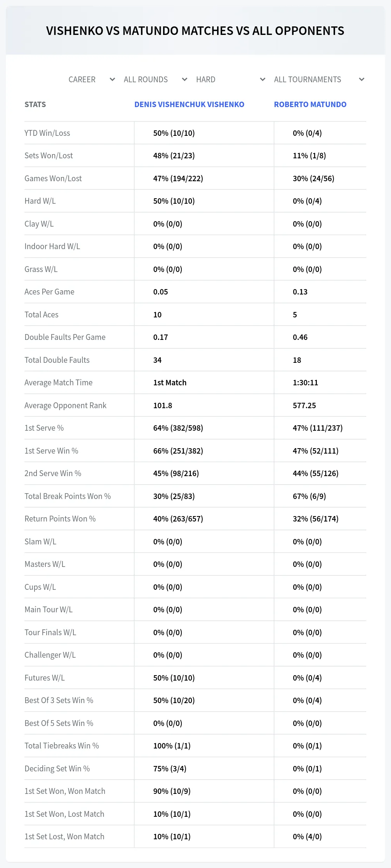Click the STATS column header

click(35, 104)
